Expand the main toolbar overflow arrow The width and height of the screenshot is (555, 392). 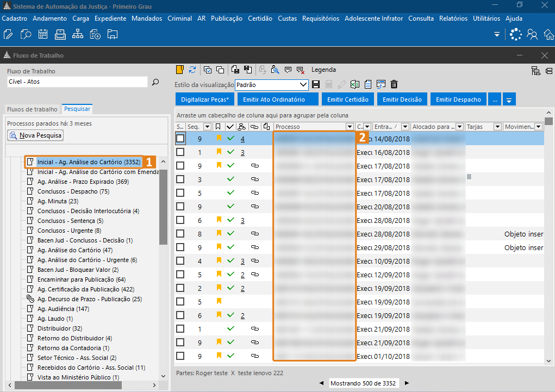pos(497,34)
